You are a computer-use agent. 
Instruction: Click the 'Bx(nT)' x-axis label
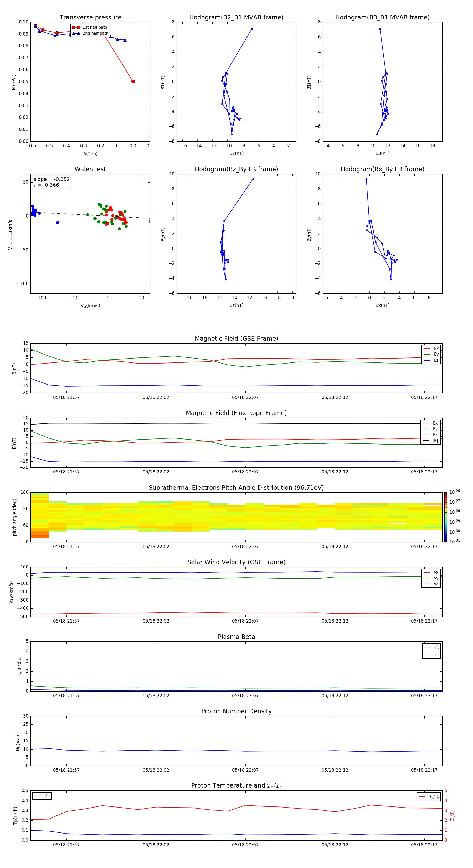pos(382,305)
